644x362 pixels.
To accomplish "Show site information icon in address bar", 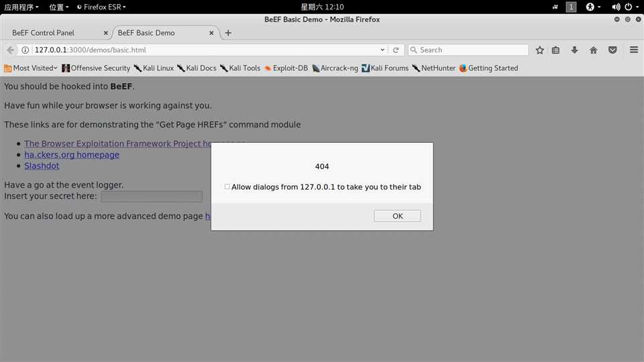I will (x=25, y=50).
